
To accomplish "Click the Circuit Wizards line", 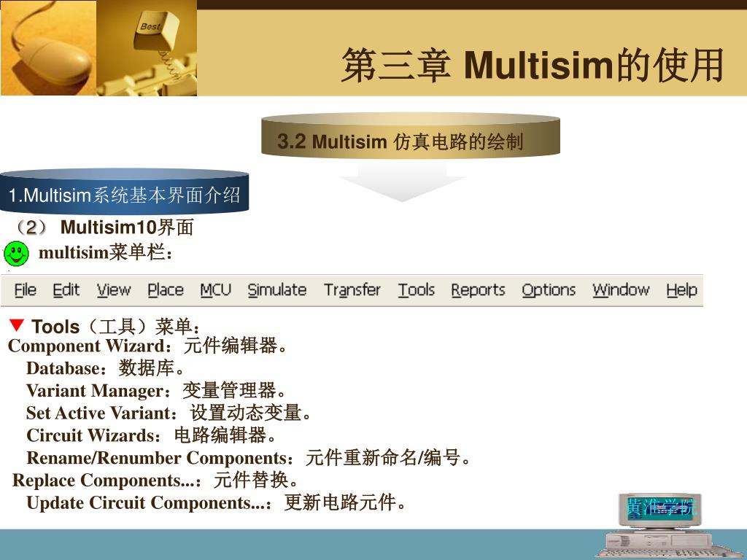I will tap(151, 435).
